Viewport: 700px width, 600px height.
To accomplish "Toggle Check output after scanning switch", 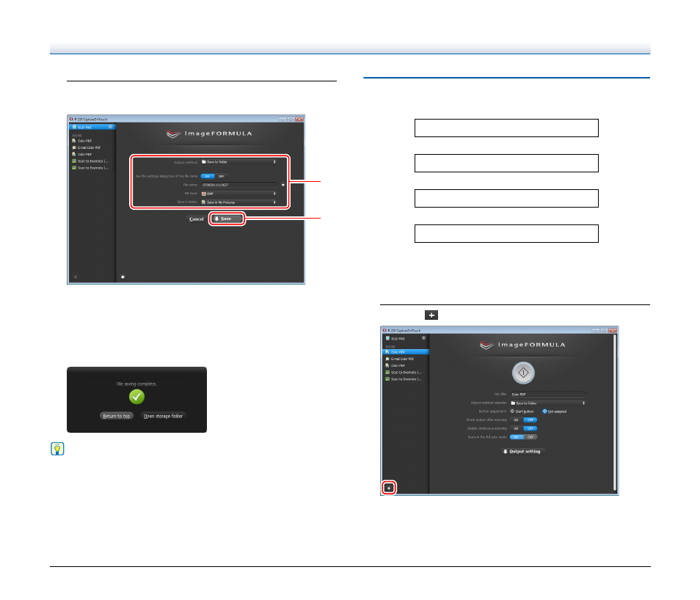I will [523, 420].
